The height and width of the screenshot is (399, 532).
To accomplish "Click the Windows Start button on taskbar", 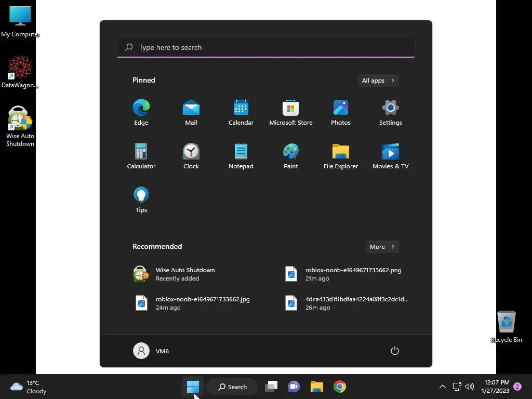I will (x=193, y=387).
